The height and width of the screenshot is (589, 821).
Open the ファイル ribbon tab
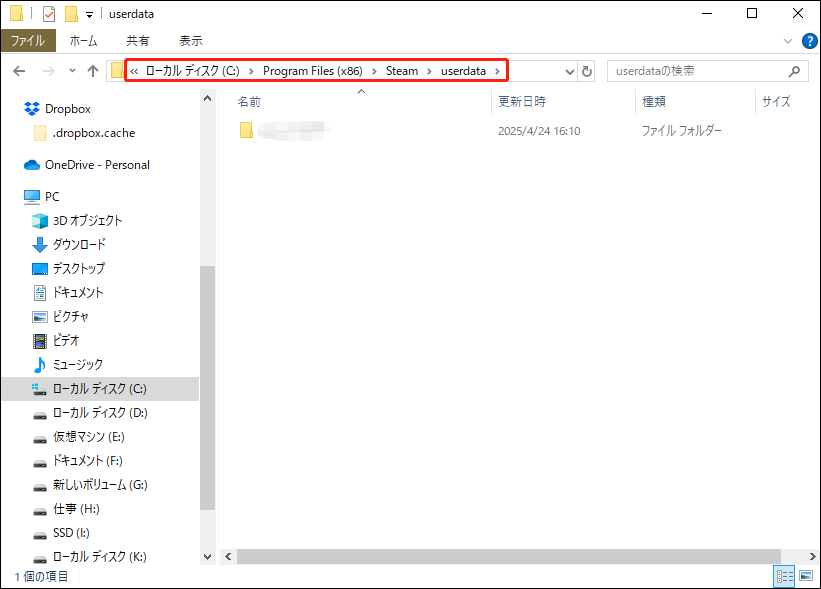point(28,41)
